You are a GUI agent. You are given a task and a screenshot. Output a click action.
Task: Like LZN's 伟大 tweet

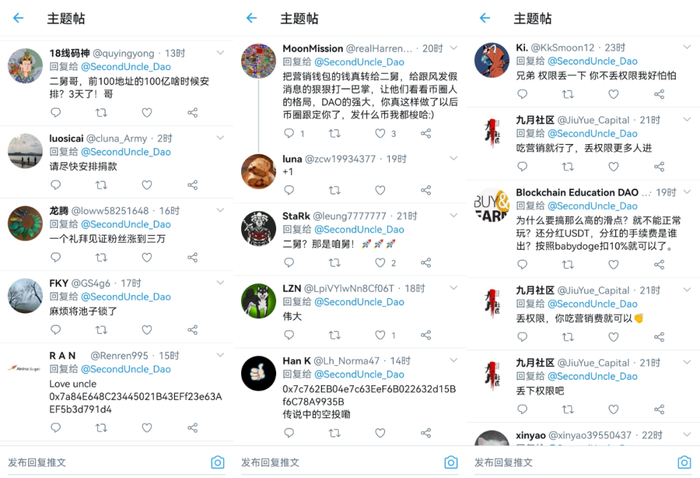coord(380,335)
